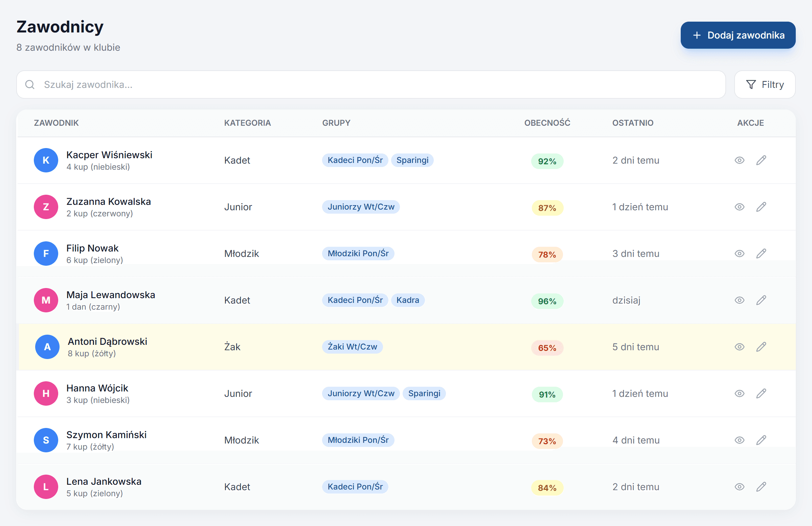Click the Zawodnik column header

56,123
